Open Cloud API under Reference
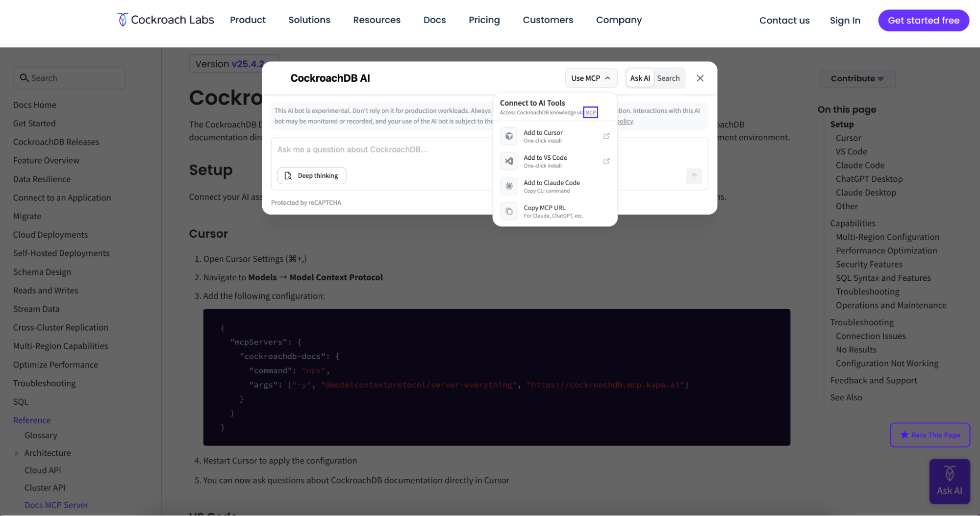980x516 pixels. click(43, 470)
